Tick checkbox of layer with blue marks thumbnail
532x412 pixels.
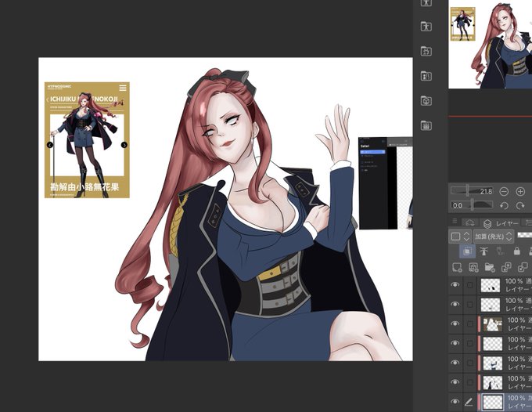[470, 363]
